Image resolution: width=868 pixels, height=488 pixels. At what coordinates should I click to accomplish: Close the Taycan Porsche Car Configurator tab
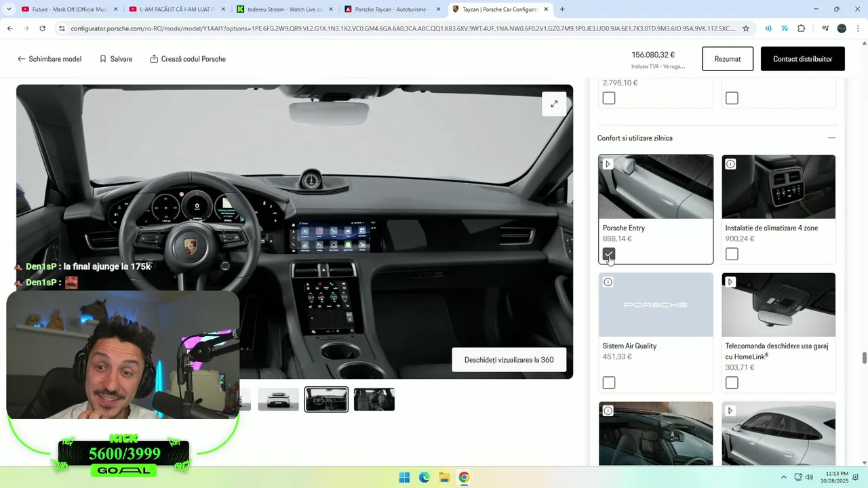point(546,9)
